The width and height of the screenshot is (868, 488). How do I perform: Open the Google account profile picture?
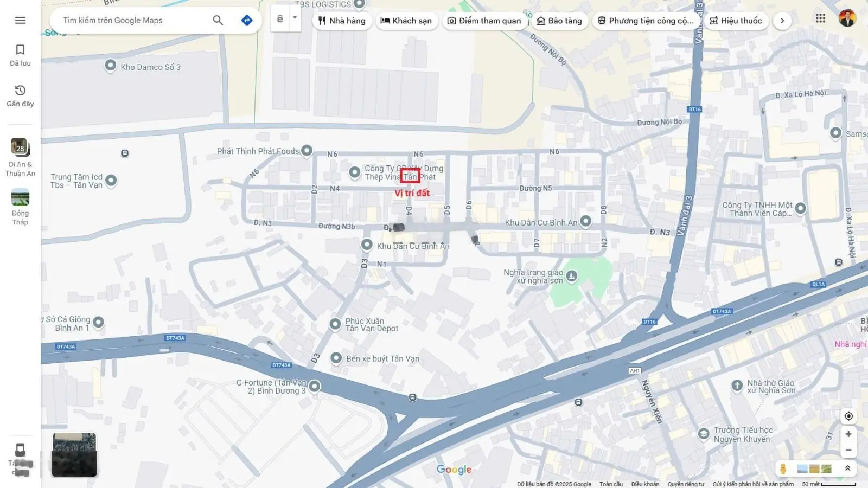tap(847, 18)
